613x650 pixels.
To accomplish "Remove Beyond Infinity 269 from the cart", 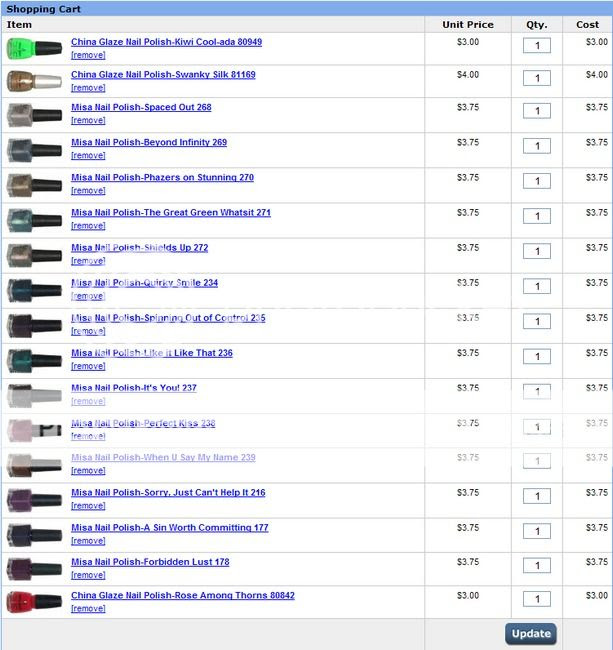I will [88, 155].
